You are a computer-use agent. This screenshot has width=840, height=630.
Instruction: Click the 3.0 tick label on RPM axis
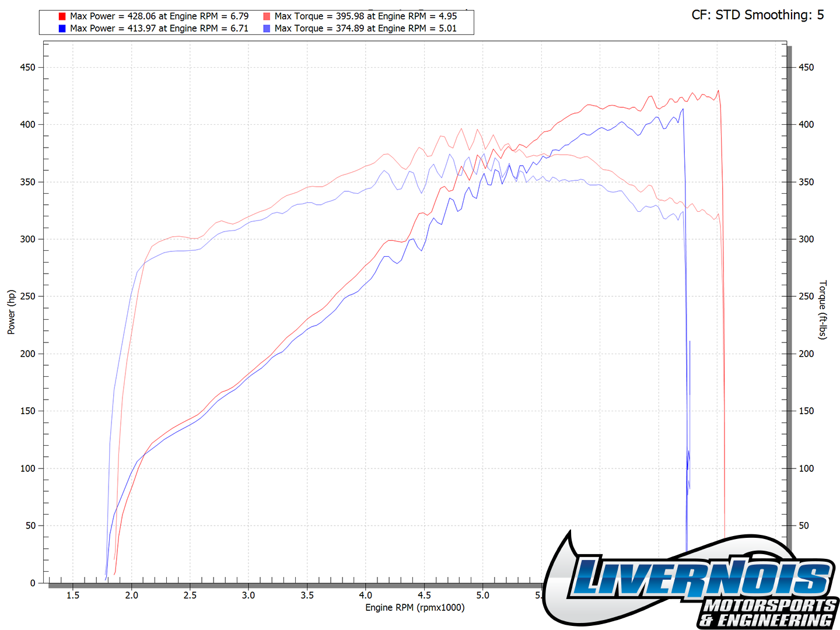click(249, 595)
